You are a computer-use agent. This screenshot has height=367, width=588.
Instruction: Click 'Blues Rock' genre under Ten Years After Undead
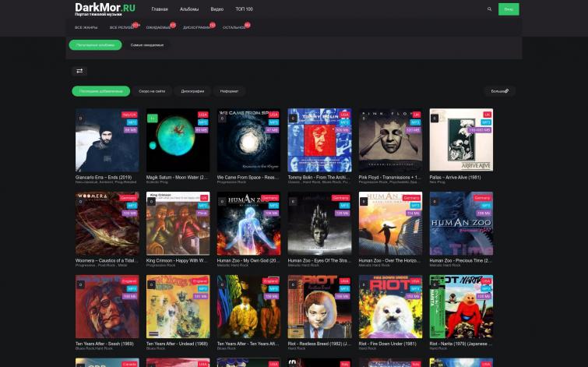[x=155, y=348]
